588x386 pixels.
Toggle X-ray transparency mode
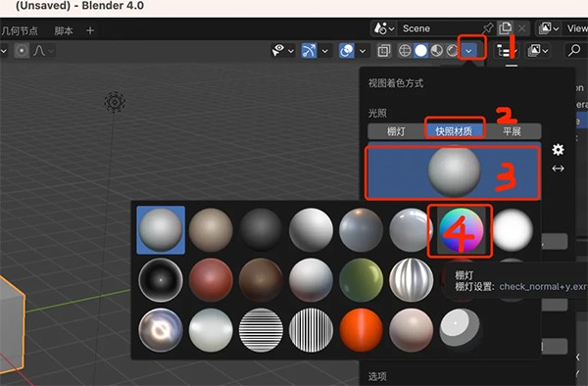pyautogui.click(x=383, y=51)
